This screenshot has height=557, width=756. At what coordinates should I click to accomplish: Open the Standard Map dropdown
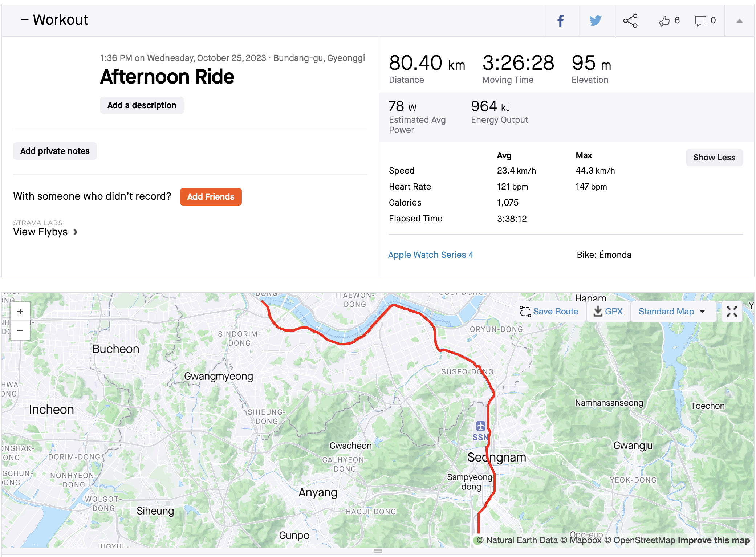672,312
